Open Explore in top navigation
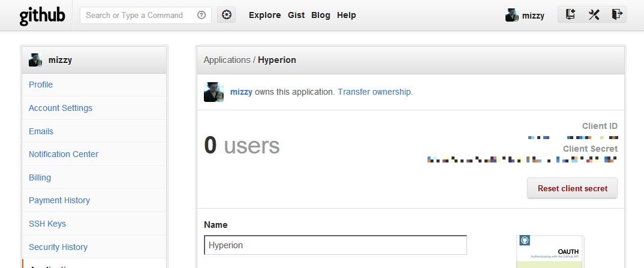The height and width of the screenshot is (268, 644). (x=264, y=16)
